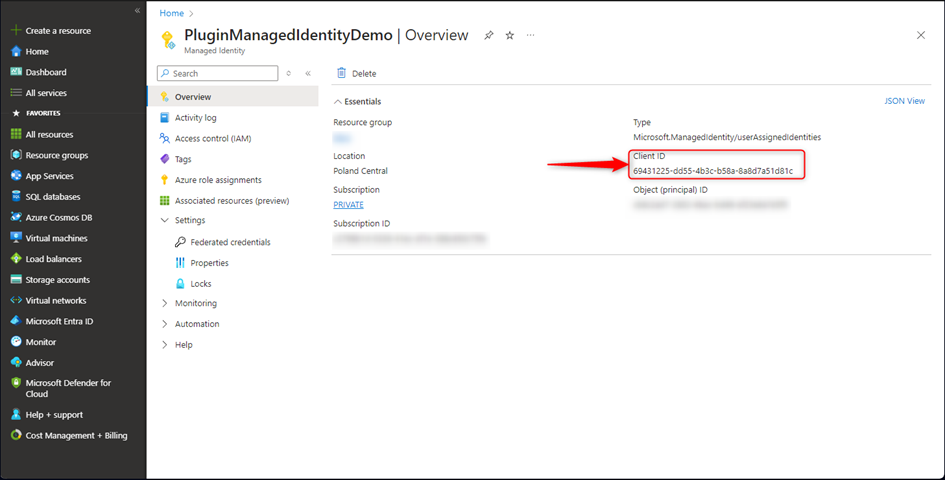
Task: Open the Virtual networks icon
Action: pos(16,300)
